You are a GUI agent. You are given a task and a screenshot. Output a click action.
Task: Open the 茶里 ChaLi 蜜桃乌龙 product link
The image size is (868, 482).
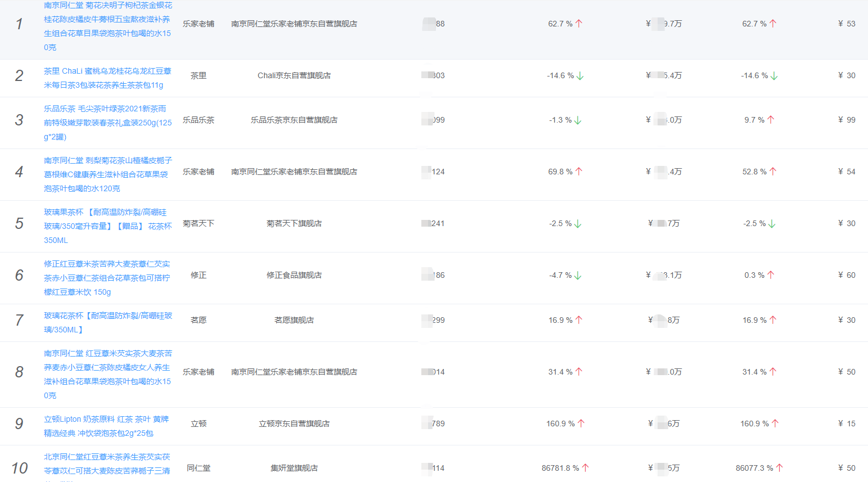click(107, 78)
